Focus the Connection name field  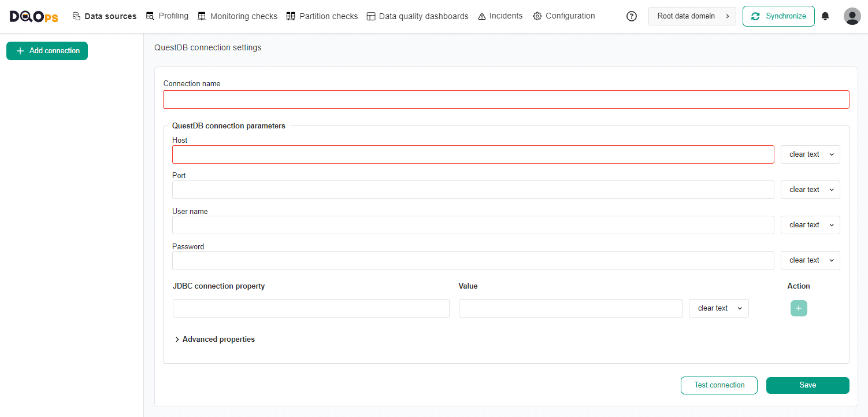[506, 99]
